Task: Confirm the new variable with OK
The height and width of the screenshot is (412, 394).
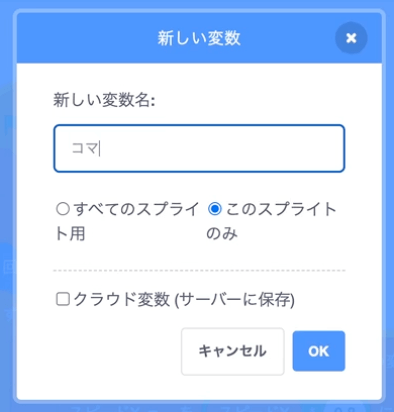Action: (x=319, y=351)
